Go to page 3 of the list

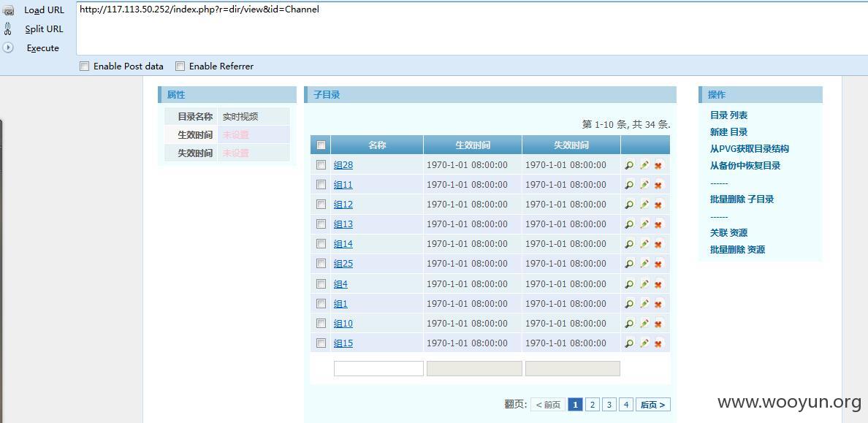tap(609, 405)
